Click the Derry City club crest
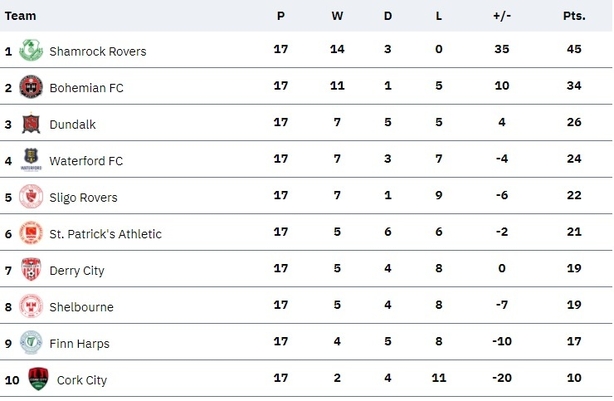Viewport: 614px width, 401px height. [31, 269]
